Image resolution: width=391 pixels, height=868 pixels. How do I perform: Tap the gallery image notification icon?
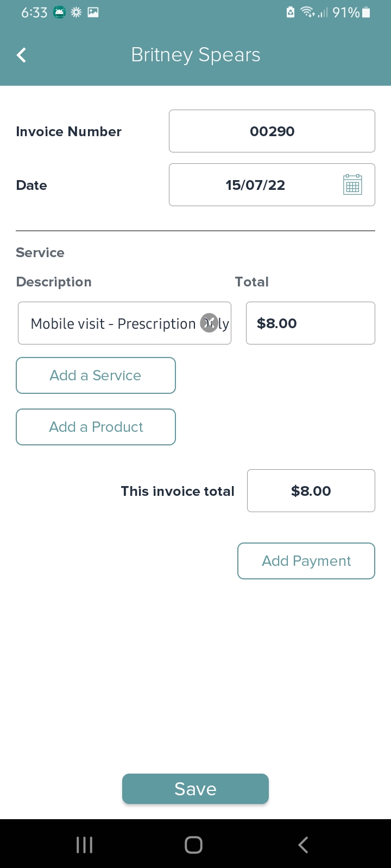pyautogui.click(x=93, y=12)
